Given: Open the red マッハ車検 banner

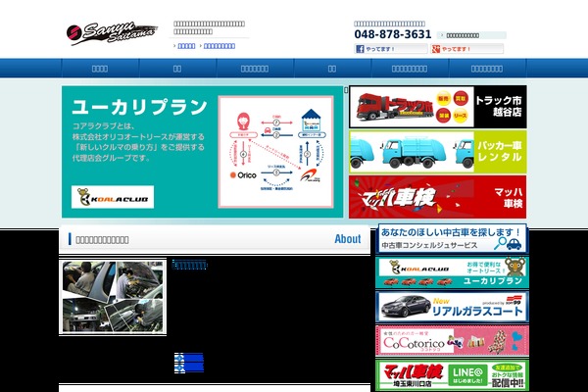Looking at the screenshot, I should coord(438,197).
